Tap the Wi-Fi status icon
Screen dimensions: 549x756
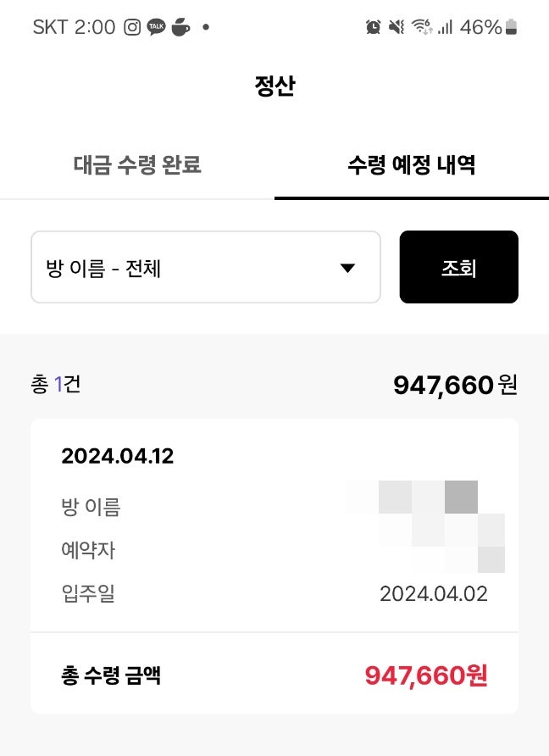point(422,27)
